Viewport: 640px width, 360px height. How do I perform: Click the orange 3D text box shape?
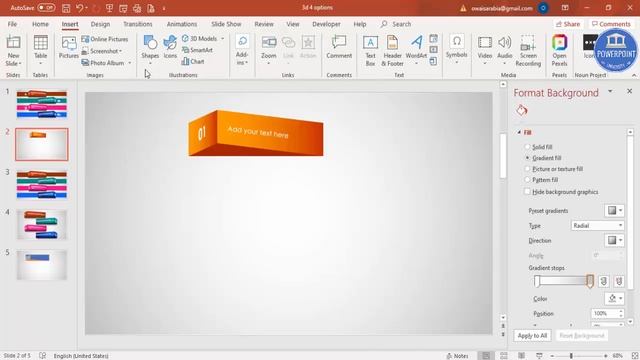coord(256,133)
